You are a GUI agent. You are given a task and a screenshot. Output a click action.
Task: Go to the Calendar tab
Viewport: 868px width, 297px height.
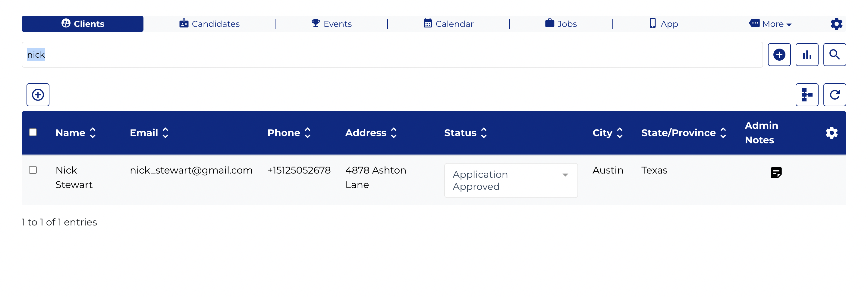(x=448, y=24)
